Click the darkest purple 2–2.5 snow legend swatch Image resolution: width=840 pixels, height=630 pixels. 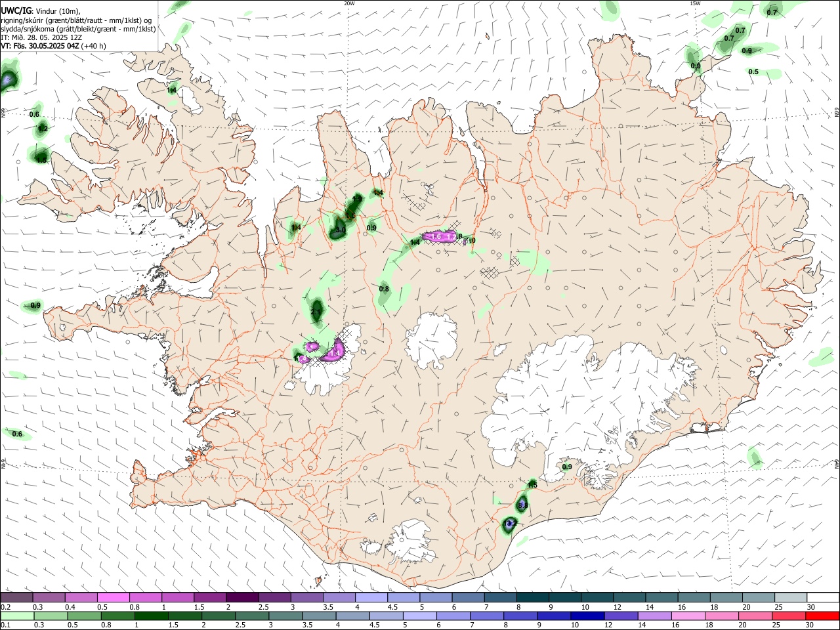click(242, 597)
